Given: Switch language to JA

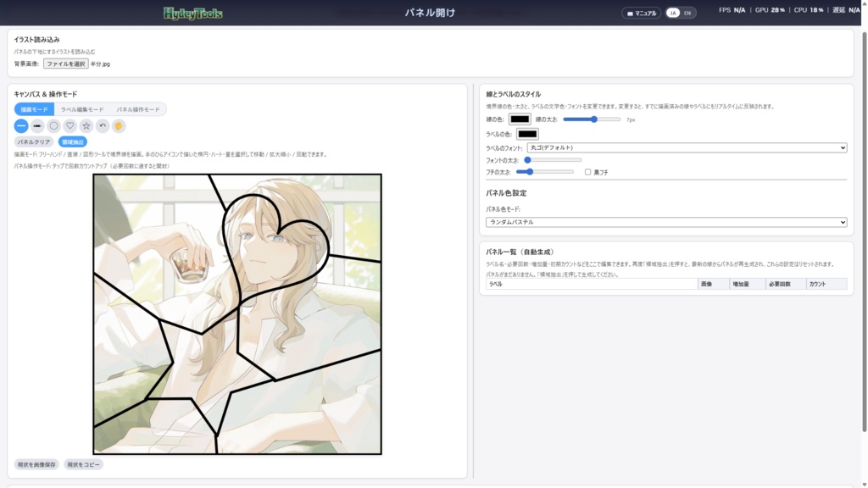Looking at the screenshot, I should pos(672,14).
